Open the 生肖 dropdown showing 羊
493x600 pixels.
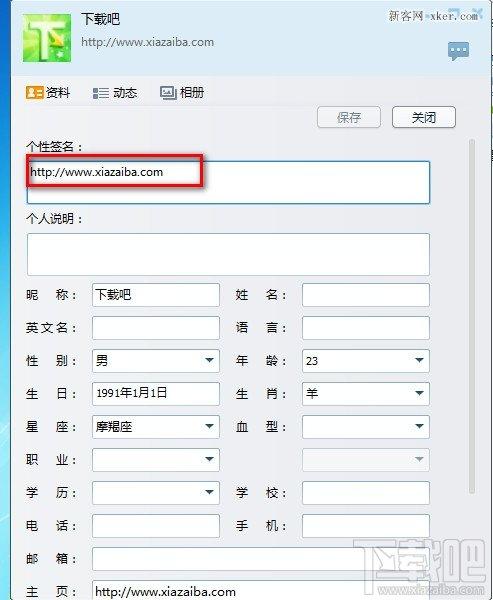(366, 394)
